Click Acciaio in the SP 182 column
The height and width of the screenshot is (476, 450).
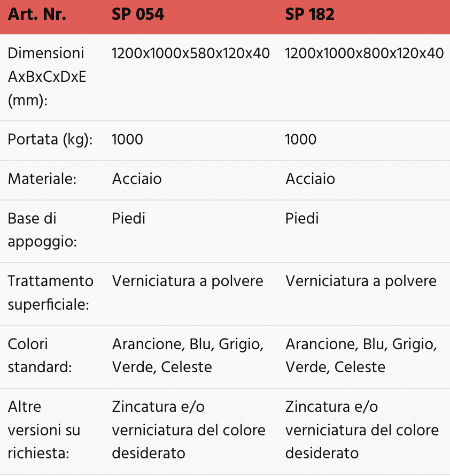click(x=310, y=179)
